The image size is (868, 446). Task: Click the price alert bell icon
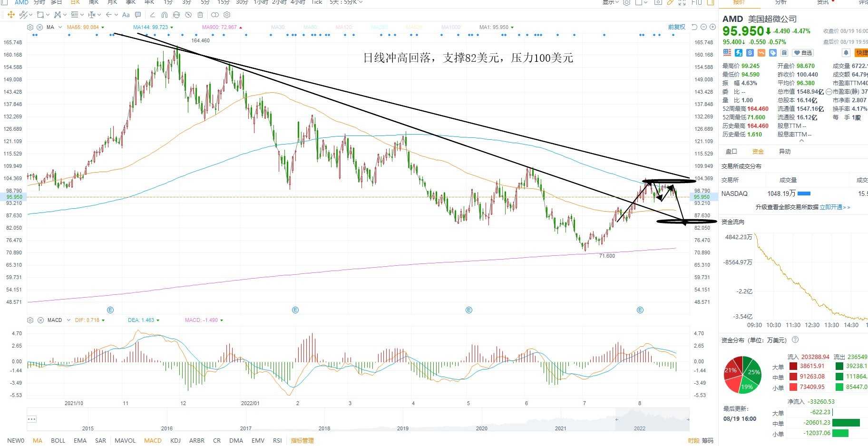coord(846,53)
